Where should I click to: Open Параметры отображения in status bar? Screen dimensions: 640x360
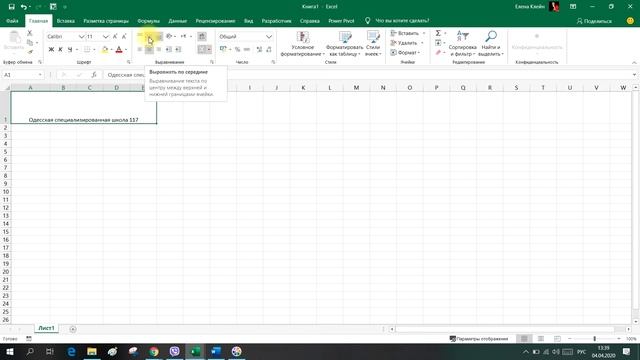pos(479,339)
